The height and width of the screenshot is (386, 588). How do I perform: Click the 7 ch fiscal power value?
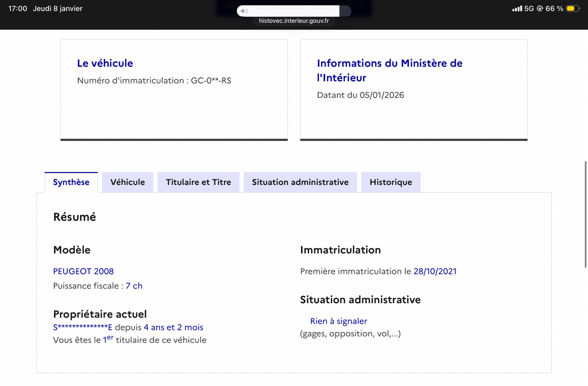[x=134, y=286]
